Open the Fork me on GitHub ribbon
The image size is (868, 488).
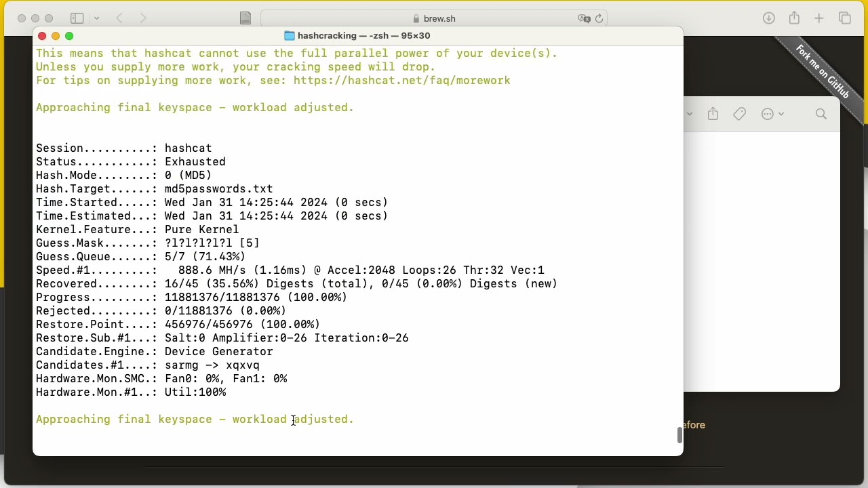(x=823, y=72)
